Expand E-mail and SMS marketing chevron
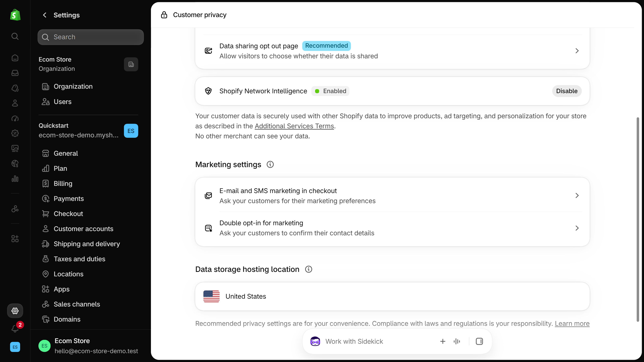644x362 pixels. coord(577,196)
